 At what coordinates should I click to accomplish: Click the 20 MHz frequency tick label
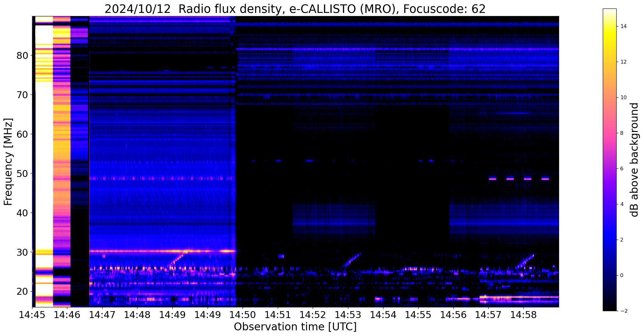pyautogui.click(x=22, y=292)
